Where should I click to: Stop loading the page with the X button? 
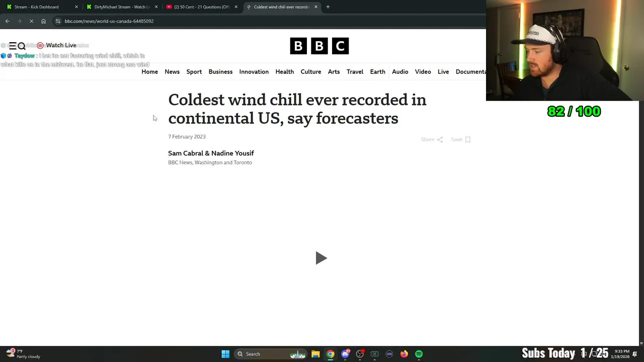point(31,21)
